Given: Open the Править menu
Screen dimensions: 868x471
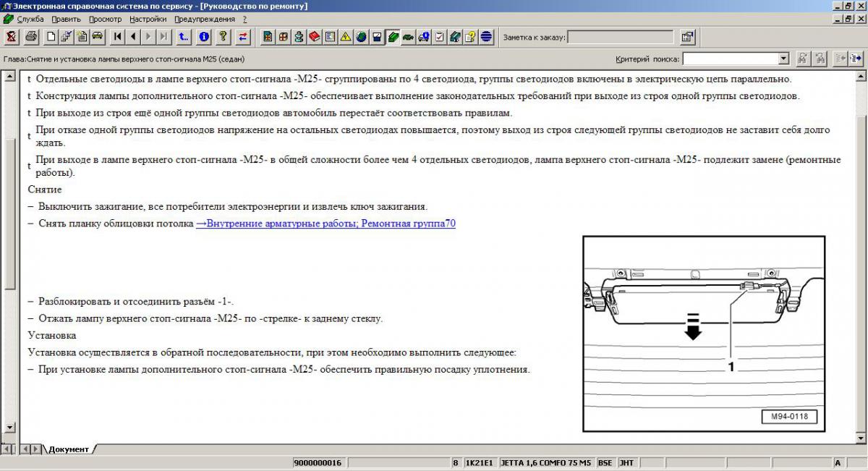Looking at the screenshot, I should [x=67, y=19].
